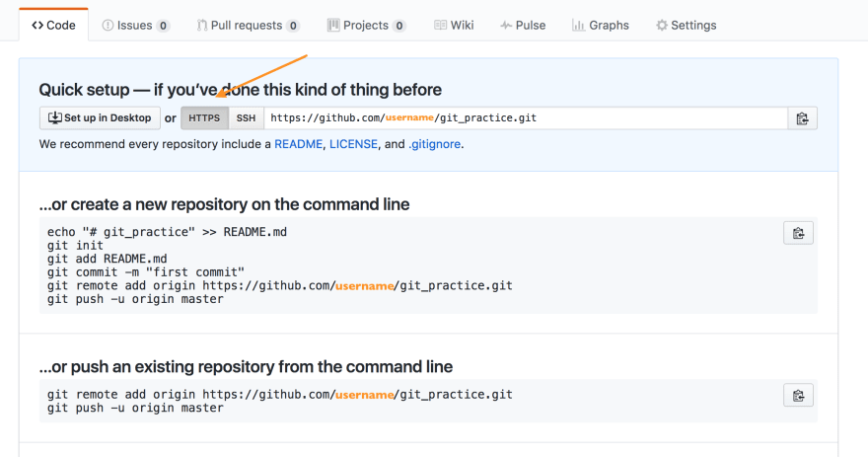The width and height of the screenshot is (868, 457).
Task: Click Set up in Desktop button
Action: click(101, 118)
